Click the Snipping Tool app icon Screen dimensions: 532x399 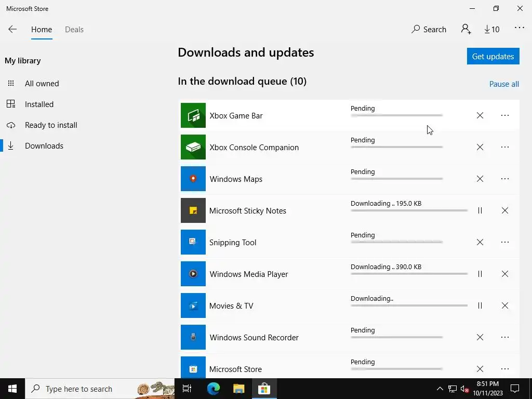click(193, 242)
